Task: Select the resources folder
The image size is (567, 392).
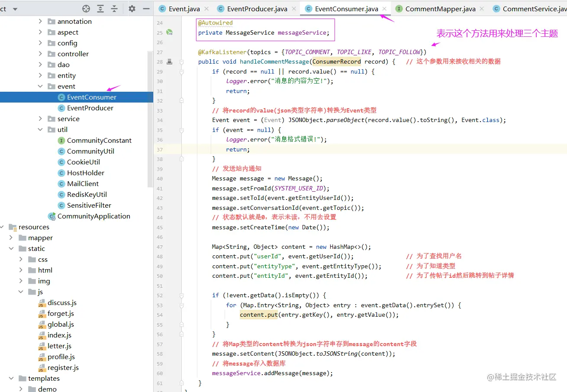Action: pos(34,227)
